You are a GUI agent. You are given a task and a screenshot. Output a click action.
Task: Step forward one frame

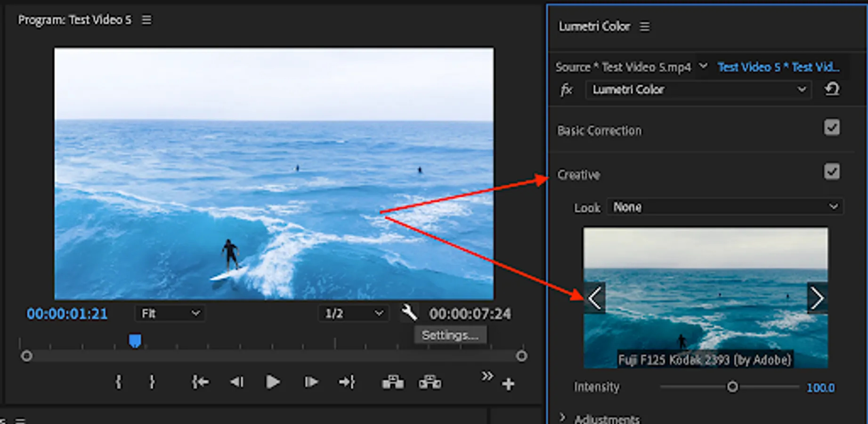(311, 382)
